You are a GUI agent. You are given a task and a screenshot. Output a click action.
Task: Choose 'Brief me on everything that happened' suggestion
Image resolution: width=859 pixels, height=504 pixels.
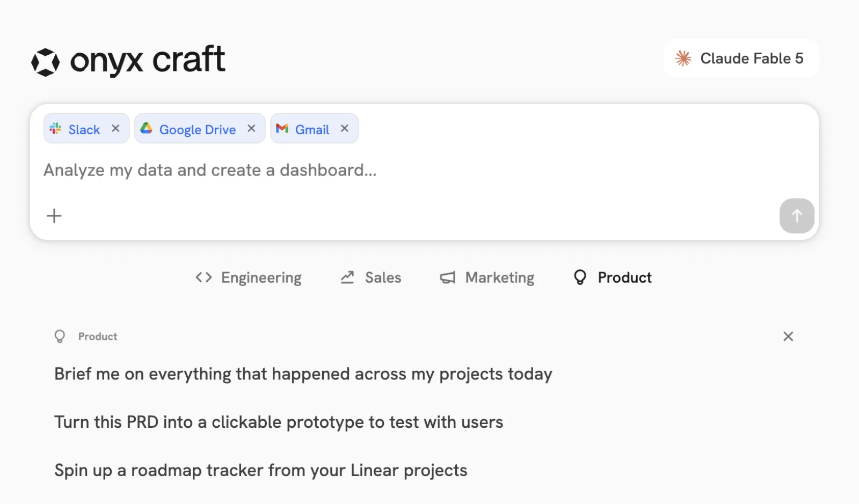(x=303, y=374)
